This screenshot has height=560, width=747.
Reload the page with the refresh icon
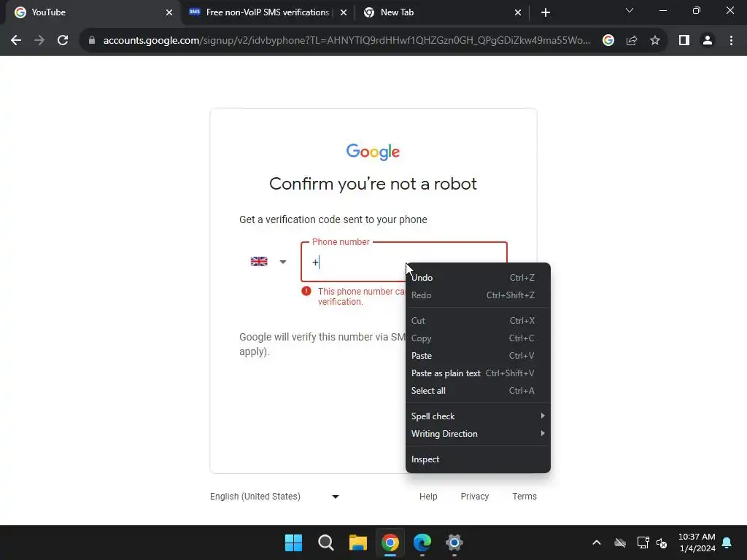coord(63,41)
